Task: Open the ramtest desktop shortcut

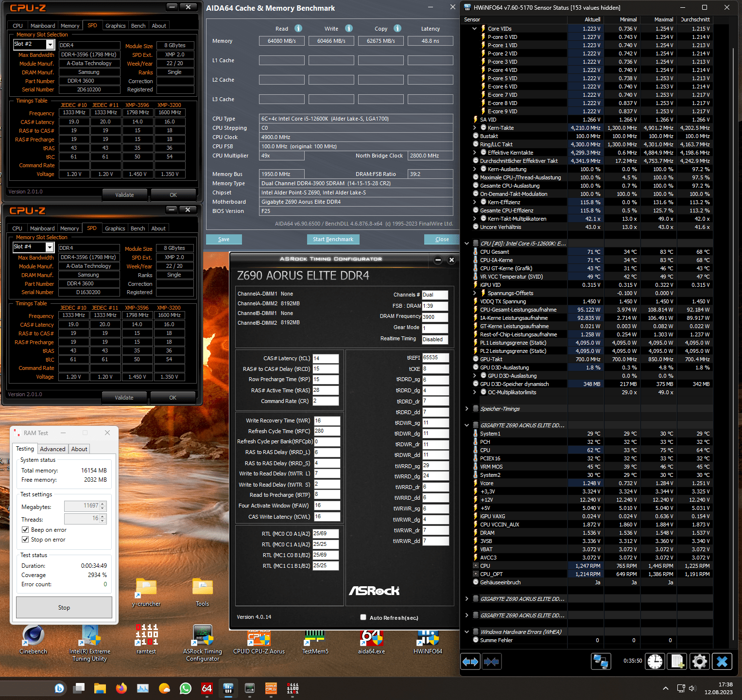Action: point(146,639)
